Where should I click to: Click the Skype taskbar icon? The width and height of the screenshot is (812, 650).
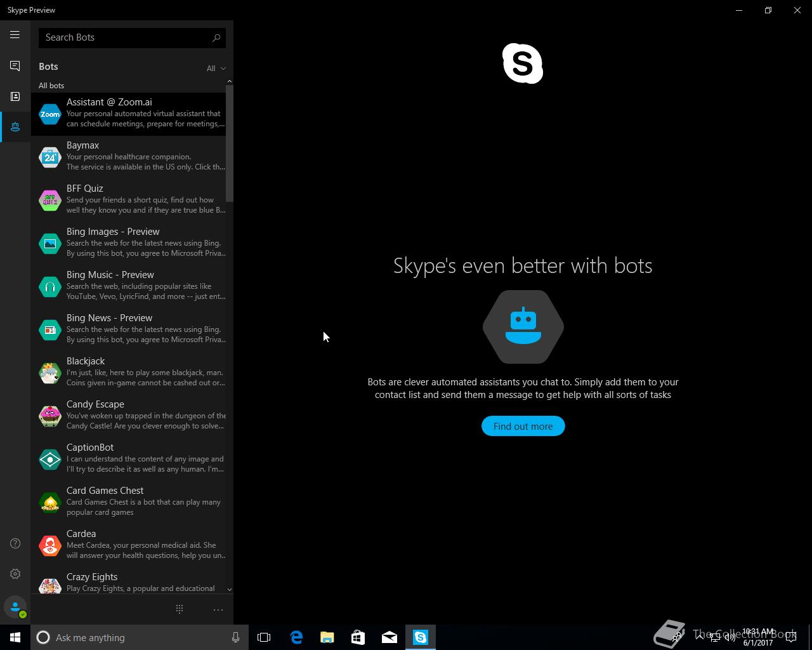click(x=421, y=637)
